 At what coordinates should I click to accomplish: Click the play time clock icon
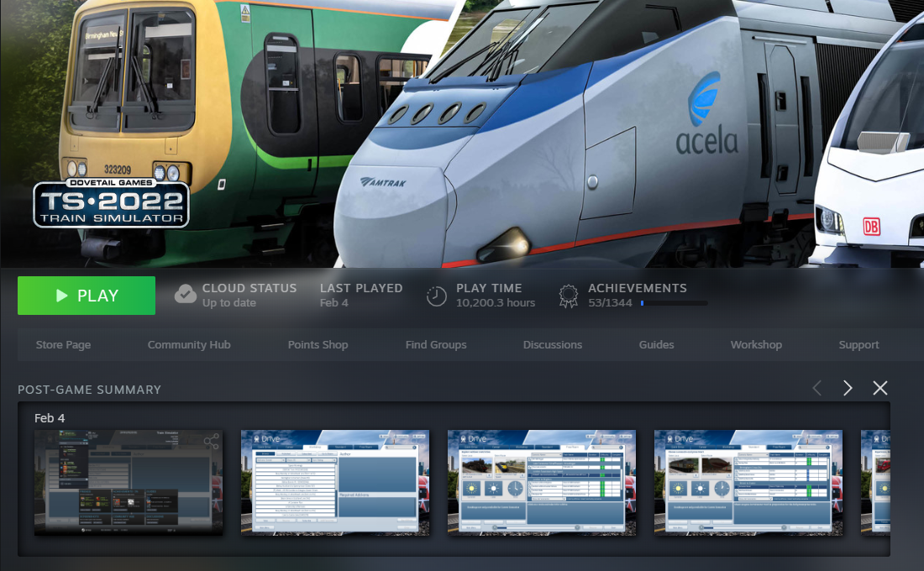point(436,296)
